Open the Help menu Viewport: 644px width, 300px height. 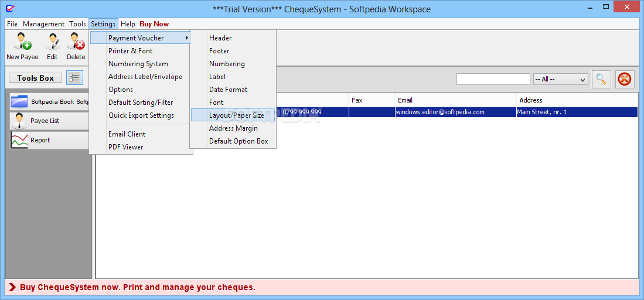(128, 24)
